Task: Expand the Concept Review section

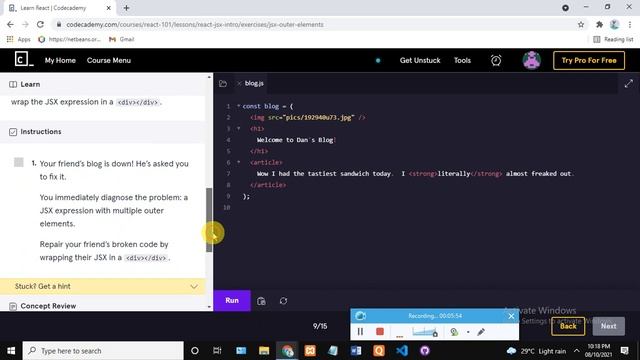Action: click(x=102, y=306)
